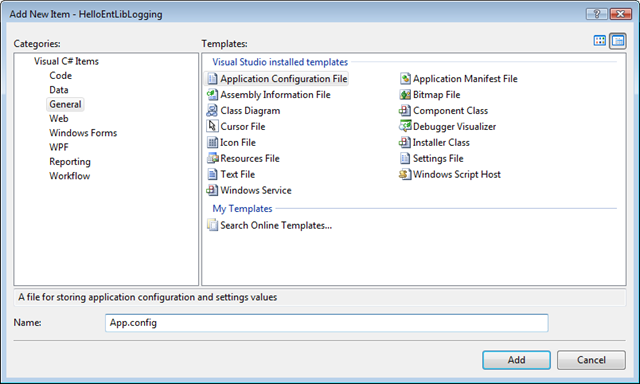640x384 pixels.
Task: Open the dialog help button
Action: point(596,14)
